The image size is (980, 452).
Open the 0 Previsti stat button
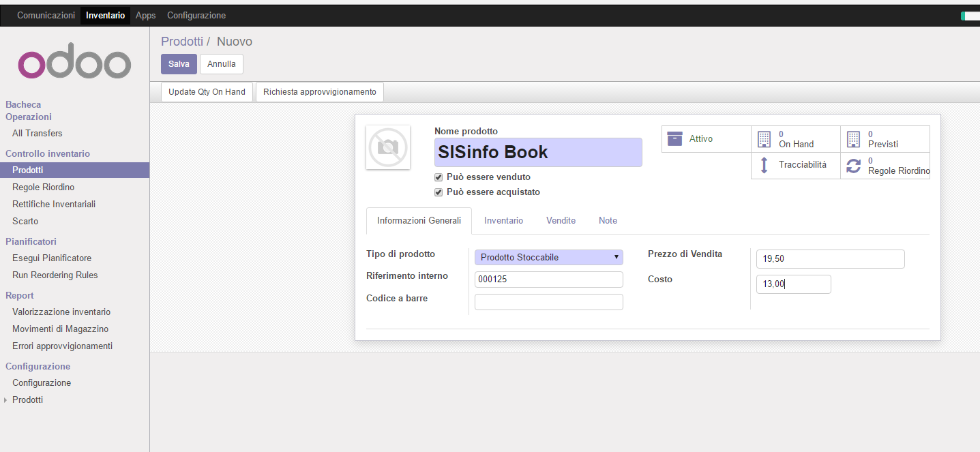pos(885,139)
